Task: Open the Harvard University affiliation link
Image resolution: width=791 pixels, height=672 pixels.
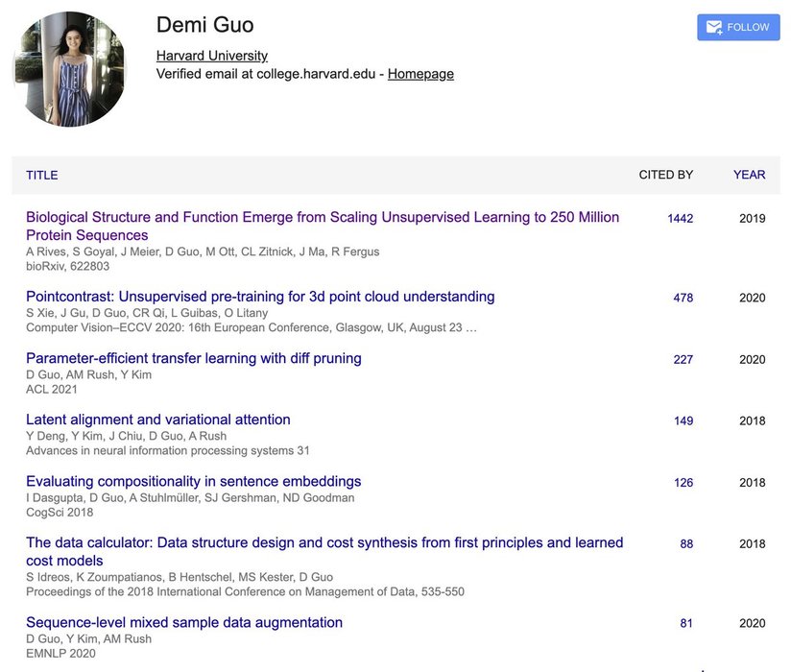Action: click(x=212, y=56)
